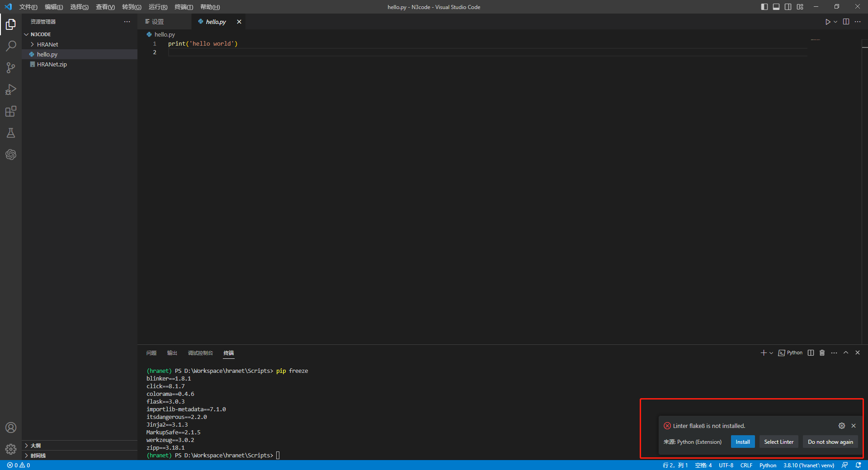The width and height of the screenshot is (868, 470).
Task: Close the terminal panel
Action: (x=858, y=353)
